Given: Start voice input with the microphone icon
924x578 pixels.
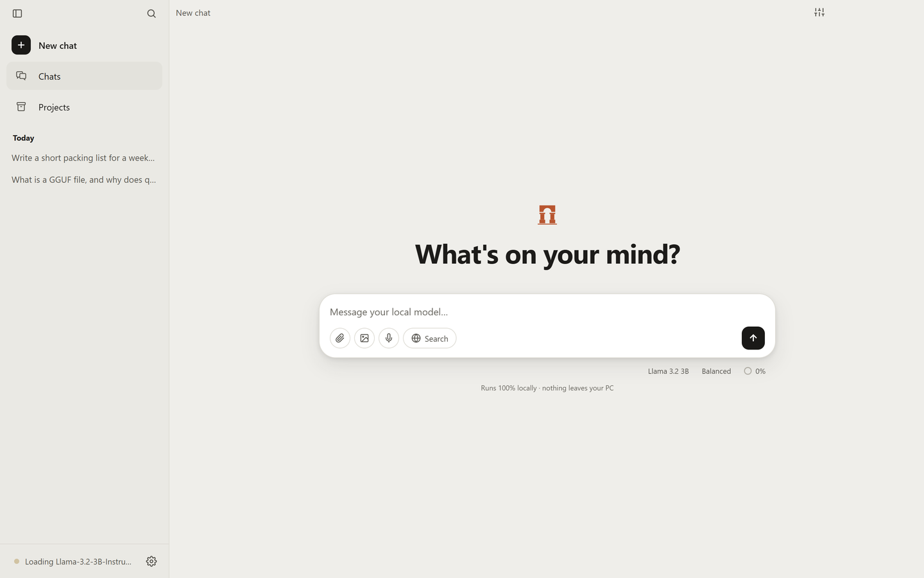Looking at the screenshot, I should (389, 338).
